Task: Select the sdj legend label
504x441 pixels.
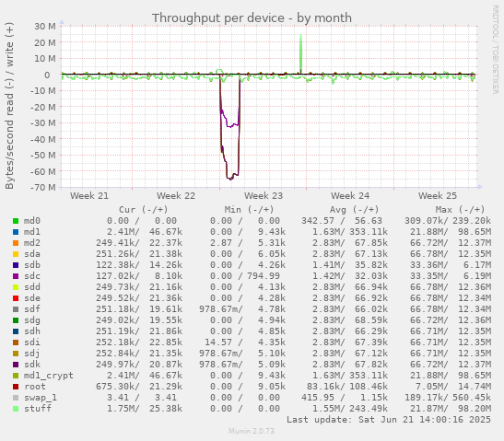Action: [32, 354]
